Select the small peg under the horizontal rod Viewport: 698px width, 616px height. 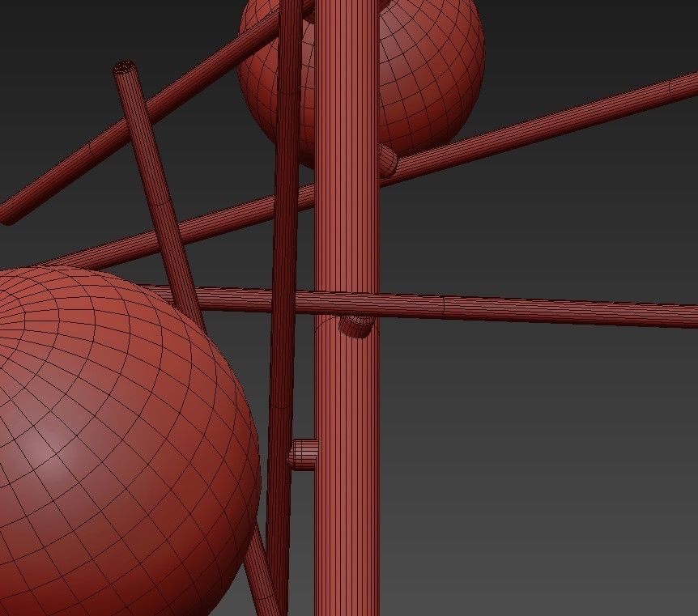coord(356,325)
